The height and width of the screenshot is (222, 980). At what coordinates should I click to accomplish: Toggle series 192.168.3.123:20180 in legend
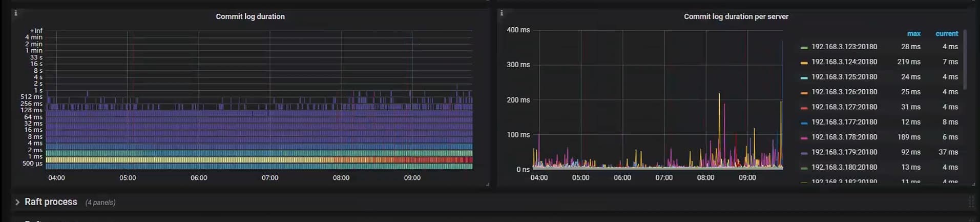tap(844, 47)
